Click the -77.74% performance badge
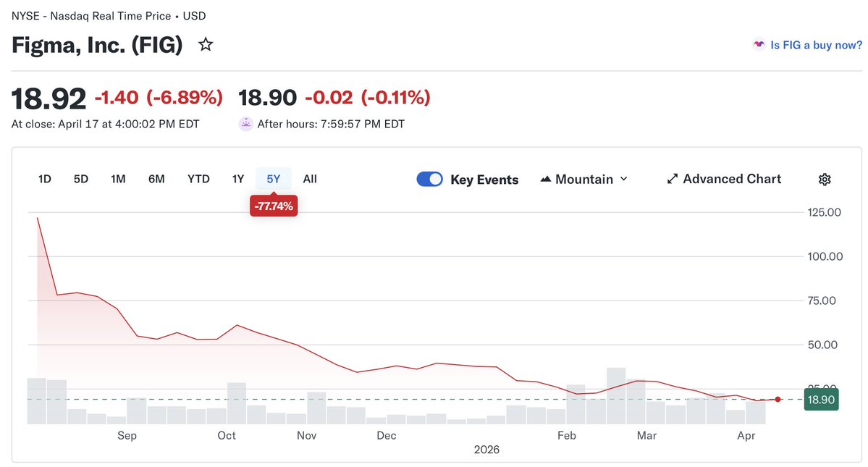 [274, 206]
